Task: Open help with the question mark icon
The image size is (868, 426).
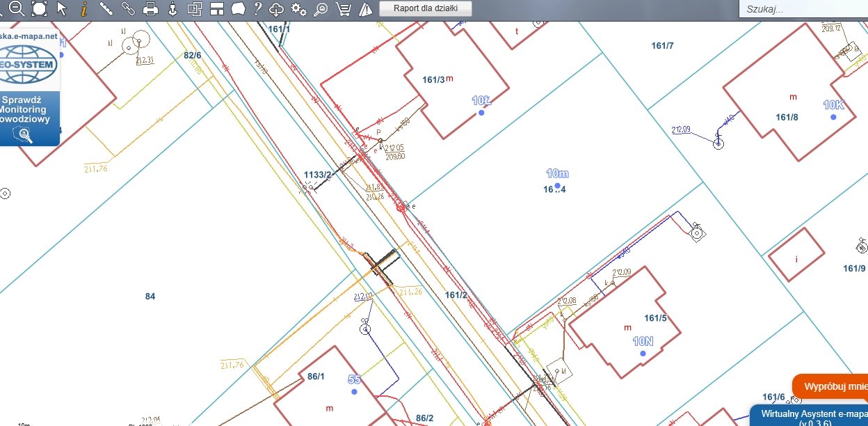Action: [257, 8]
